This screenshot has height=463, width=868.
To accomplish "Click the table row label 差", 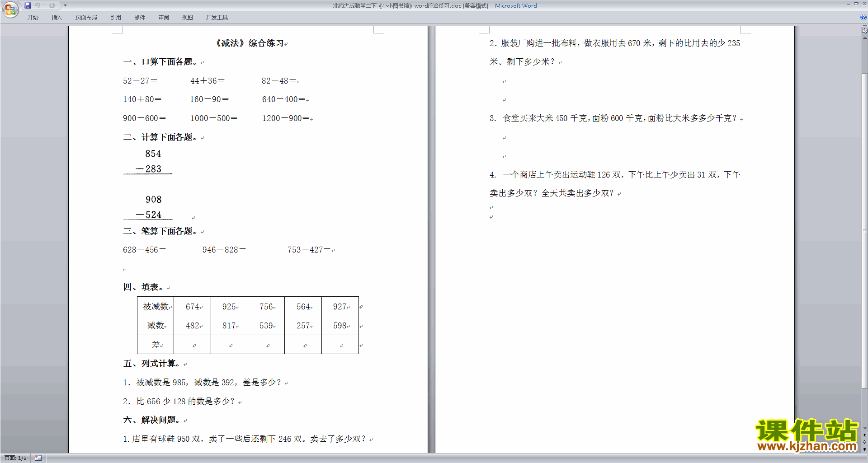I will point(156,344).
